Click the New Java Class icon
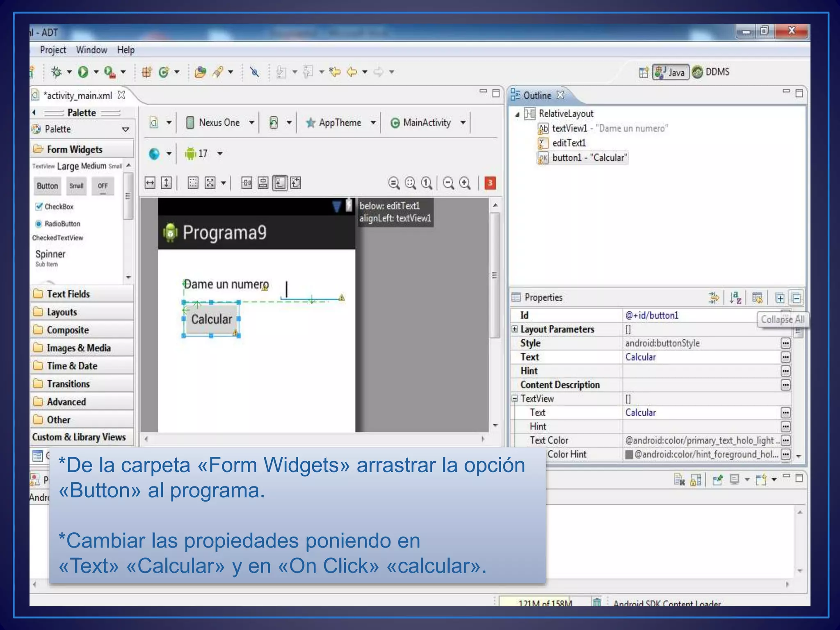840x630 pixels. click(x=164, y=72)
